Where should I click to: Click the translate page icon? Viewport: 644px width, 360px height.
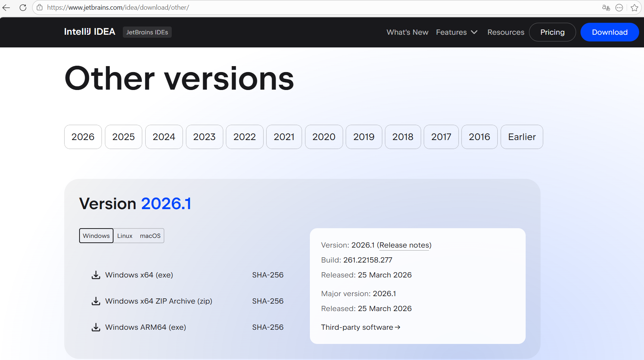point(606,7)
